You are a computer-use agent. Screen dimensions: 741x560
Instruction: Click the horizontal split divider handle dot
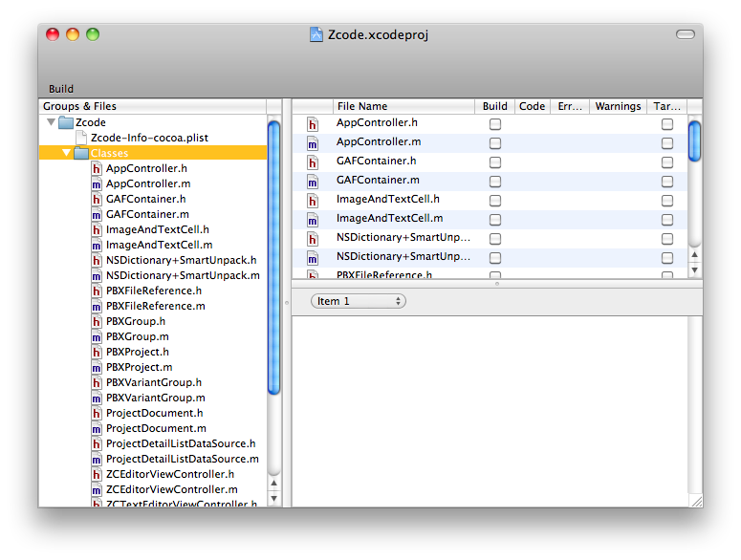coord(496,284)
